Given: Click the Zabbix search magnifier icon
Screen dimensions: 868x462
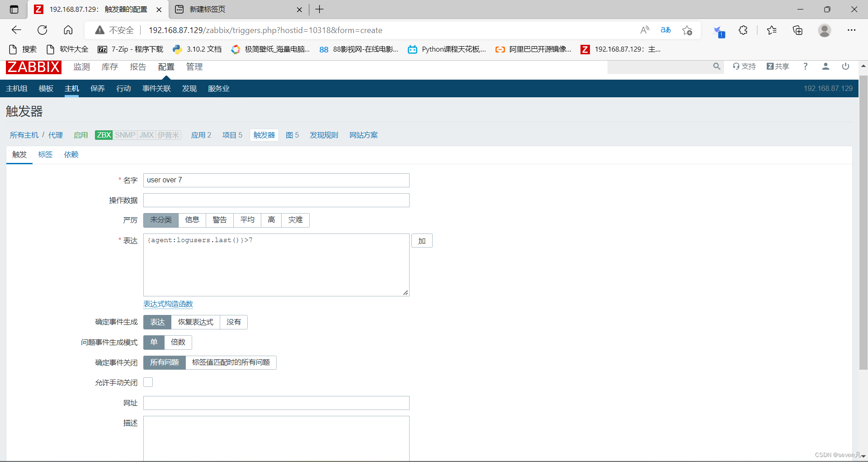Looking at the screenshot, I should (717, 67).
